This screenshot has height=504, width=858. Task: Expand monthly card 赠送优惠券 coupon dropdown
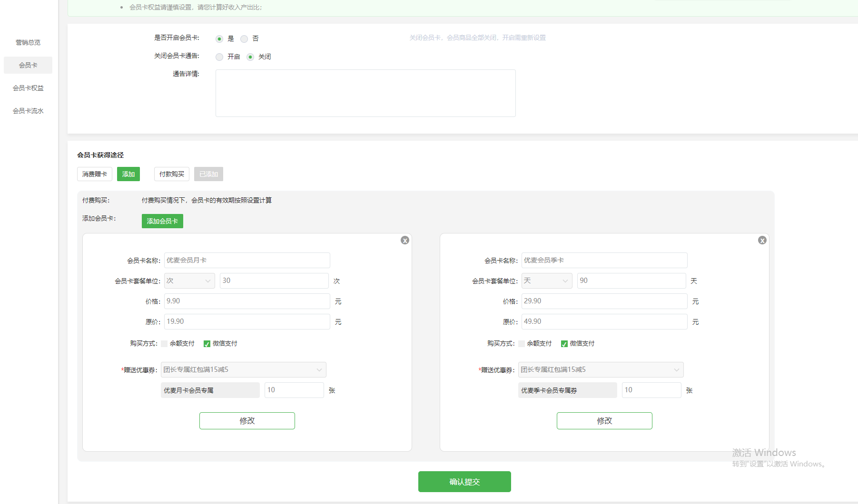243,370
